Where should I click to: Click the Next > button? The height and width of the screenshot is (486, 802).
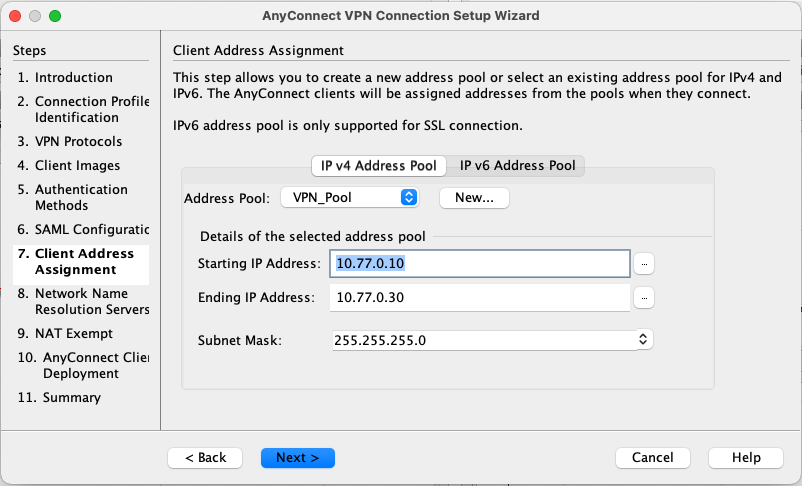click(297, 457)
